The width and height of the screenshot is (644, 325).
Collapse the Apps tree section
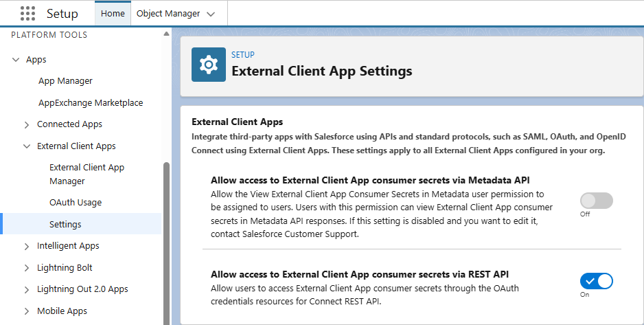tap(16, 60)
